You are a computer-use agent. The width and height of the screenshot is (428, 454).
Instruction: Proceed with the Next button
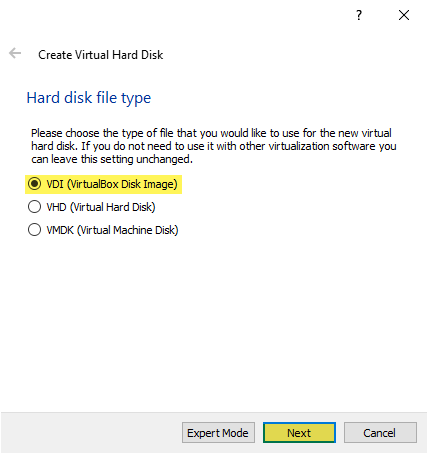point(299,433)
